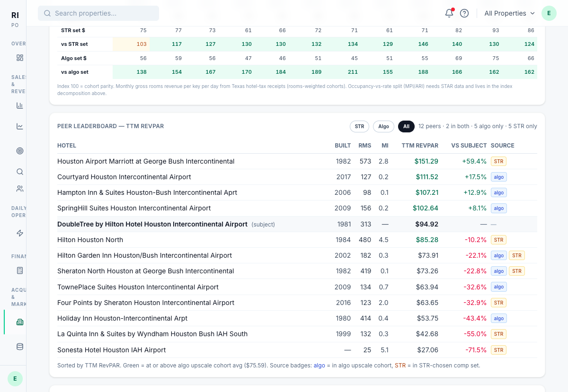Select Sonesta Hotel Houston IAH Airport
Image resolution: width=568 pixels, height=392 pixels.
[112, 350]
